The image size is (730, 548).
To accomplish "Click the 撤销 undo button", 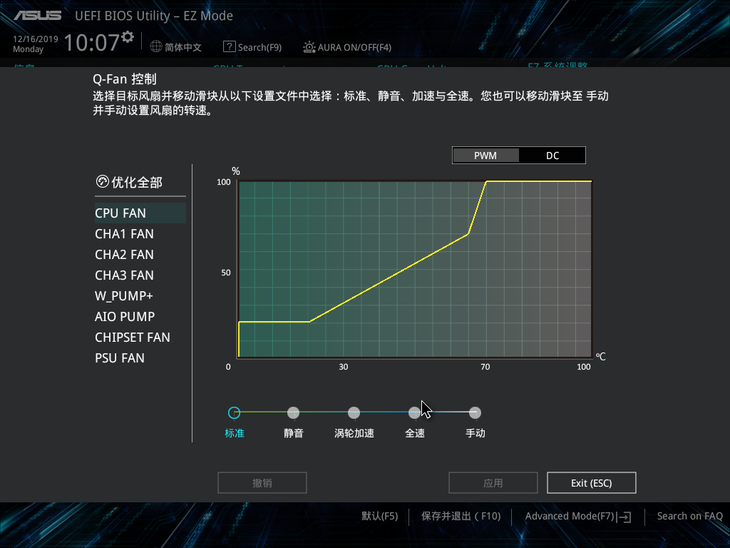I will pyautogui.click(x=262, y=483).
